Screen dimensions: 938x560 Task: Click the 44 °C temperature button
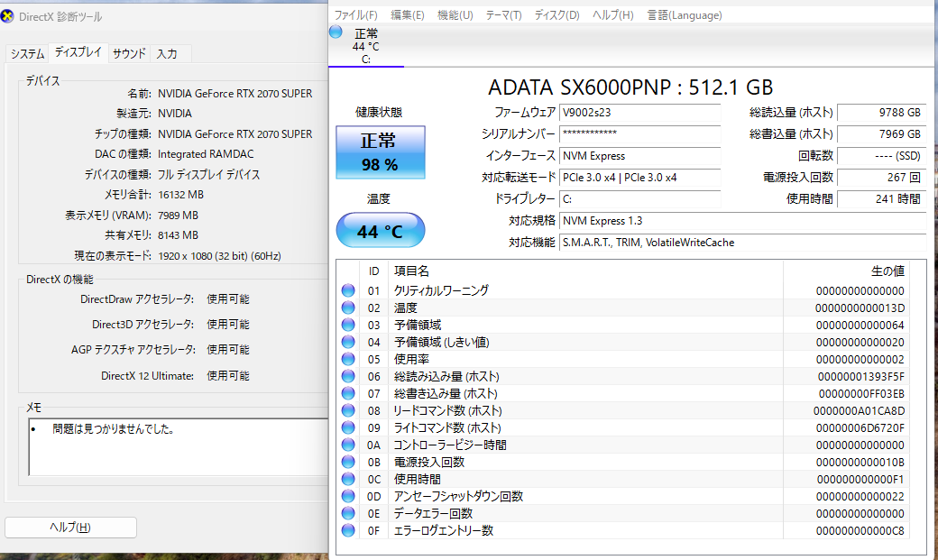pyautogui.click(x=381, y=230)
